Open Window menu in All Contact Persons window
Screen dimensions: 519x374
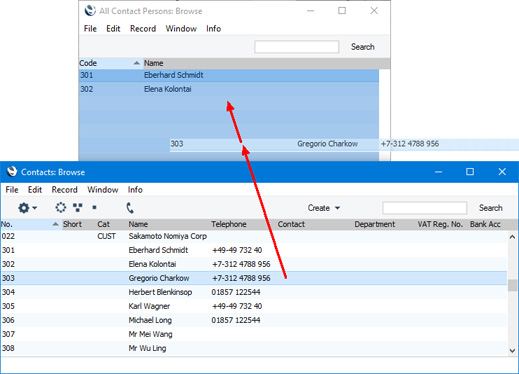(181, 29)
